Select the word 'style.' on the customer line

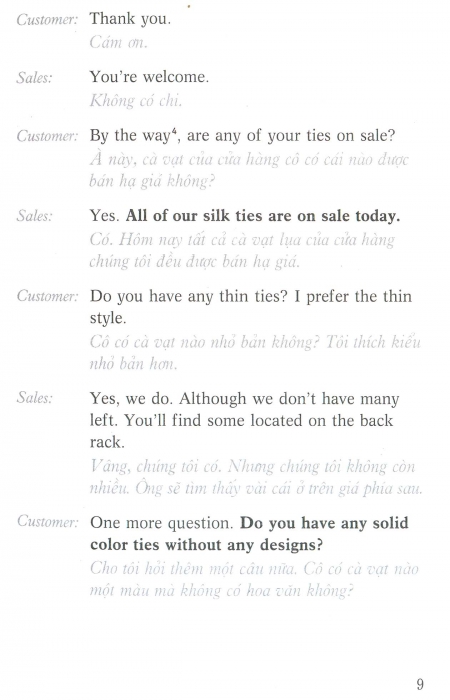tap(108, 318)
